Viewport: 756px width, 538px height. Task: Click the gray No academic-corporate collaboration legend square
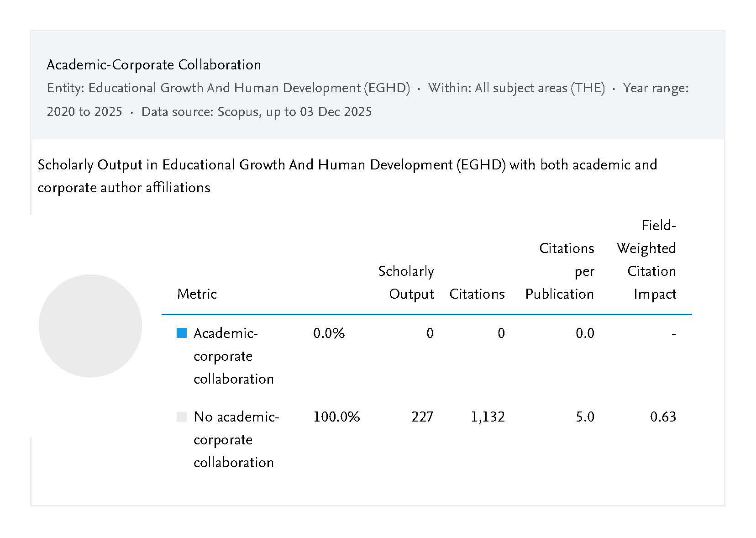click(x=182, y=417)
